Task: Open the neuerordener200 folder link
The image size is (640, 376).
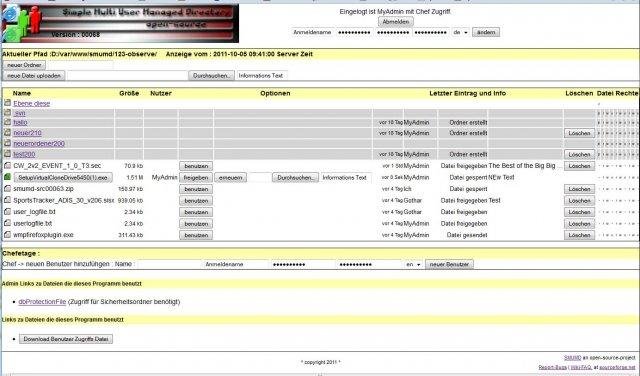Action: 39,144
